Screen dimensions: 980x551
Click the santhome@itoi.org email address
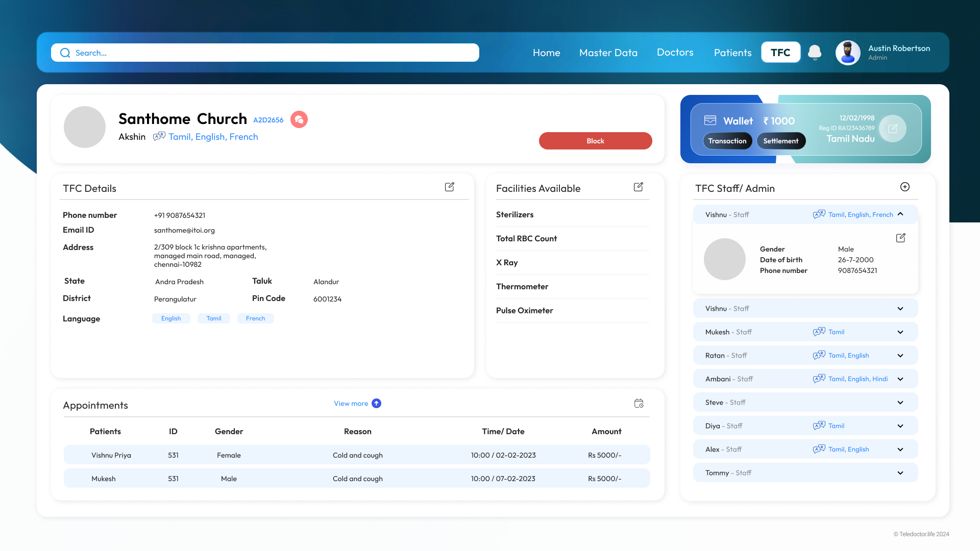[184, 231]
